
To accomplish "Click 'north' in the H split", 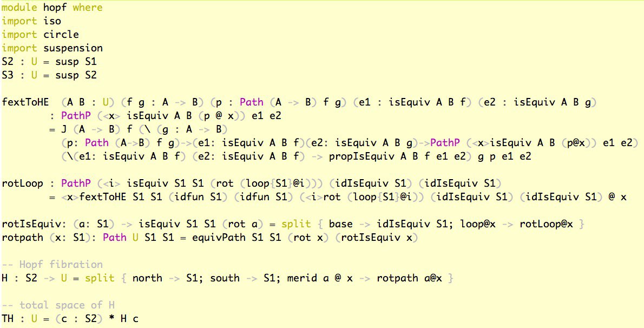I will (147, 278).
